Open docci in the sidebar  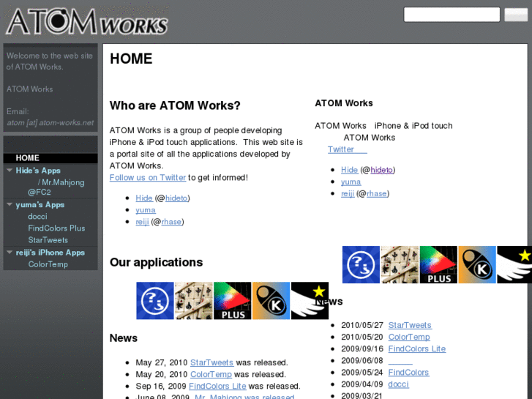(37, 216)
